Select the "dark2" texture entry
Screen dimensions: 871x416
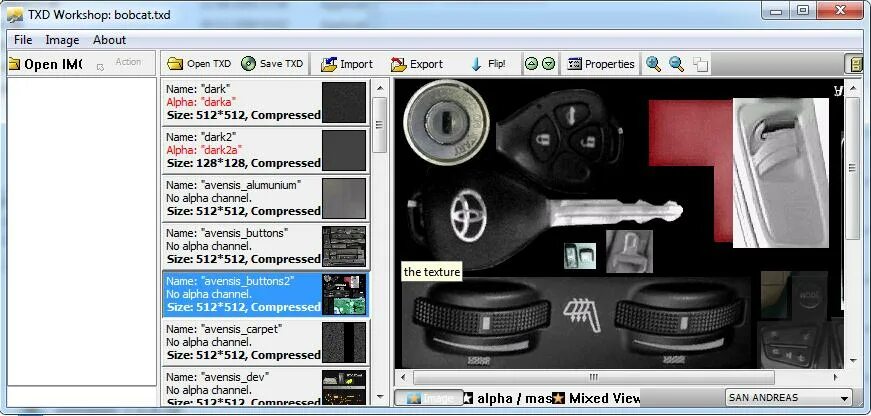tap(266, 150)
